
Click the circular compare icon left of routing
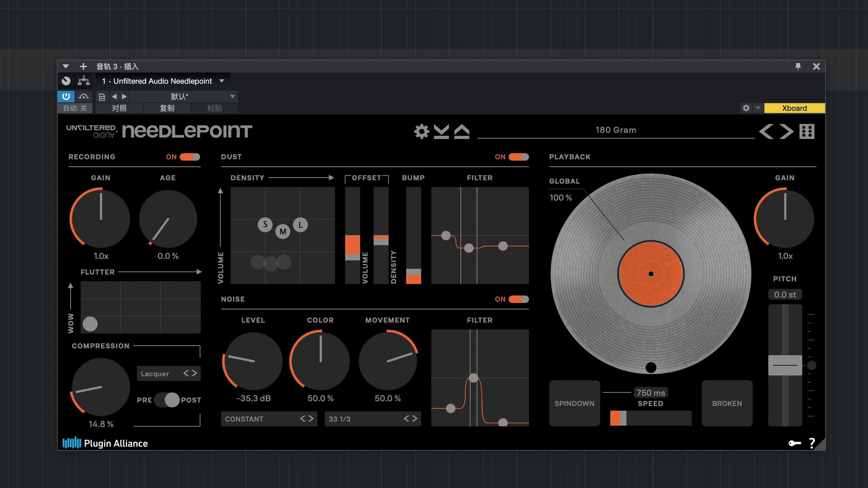[x=66, y=81]
